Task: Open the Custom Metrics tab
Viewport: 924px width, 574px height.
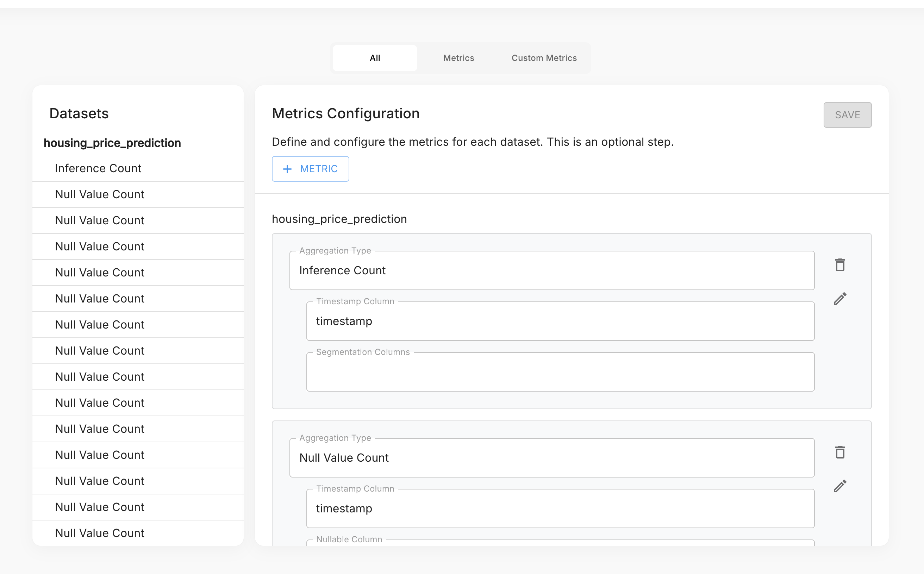Action: (544, 58)
